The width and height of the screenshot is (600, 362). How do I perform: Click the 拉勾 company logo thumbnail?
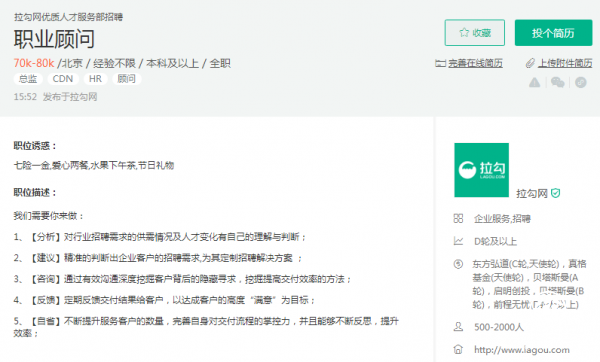(481, 170)
